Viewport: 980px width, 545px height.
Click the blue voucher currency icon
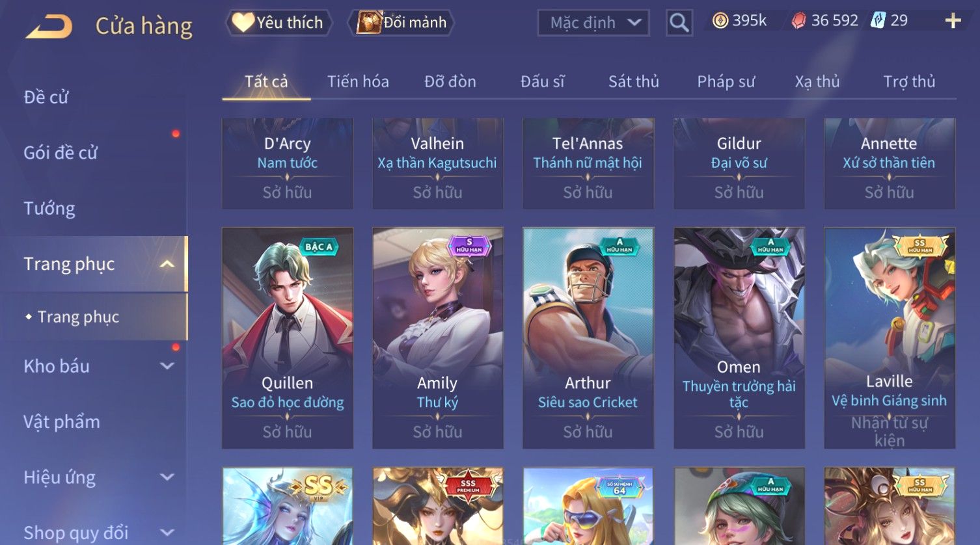[x=878, y=21]
